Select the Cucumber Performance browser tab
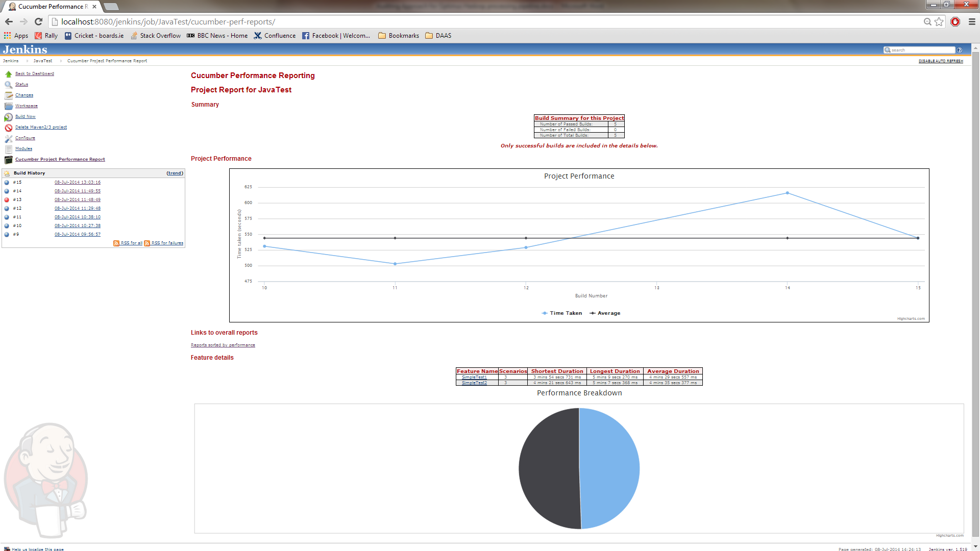 pyautogui.click(x=50, y=7)
